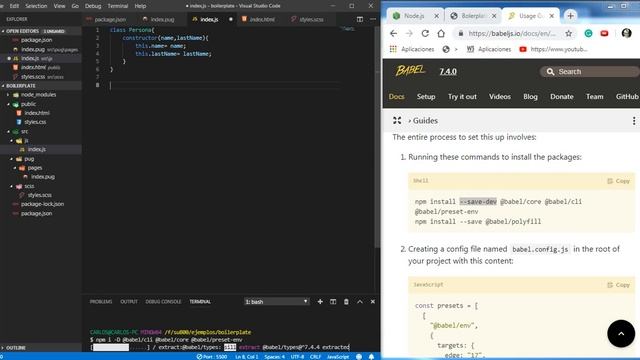The image size is (640, 360).
Task: Expand the node_modules folder
Action: pos(38,95)
